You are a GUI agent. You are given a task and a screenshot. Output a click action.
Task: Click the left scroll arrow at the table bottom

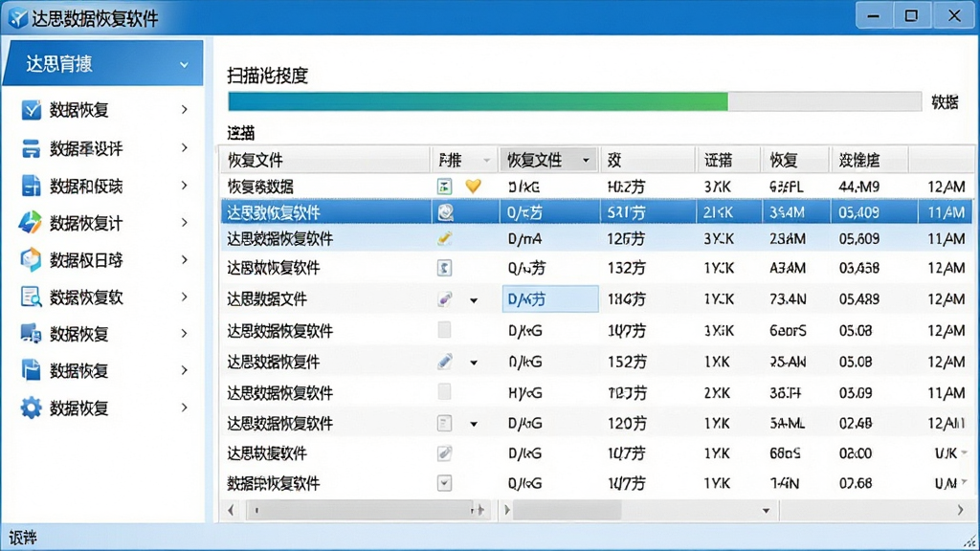pyautogui.click(x=232, y=511)
